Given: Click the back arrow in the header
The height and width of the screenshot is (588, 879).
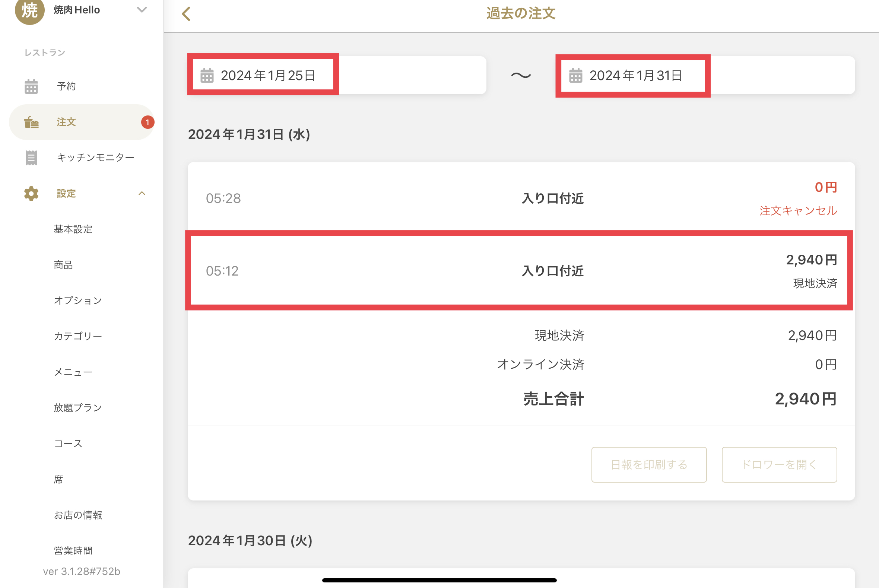Looking at the screenshot, I should pos(186,14).
